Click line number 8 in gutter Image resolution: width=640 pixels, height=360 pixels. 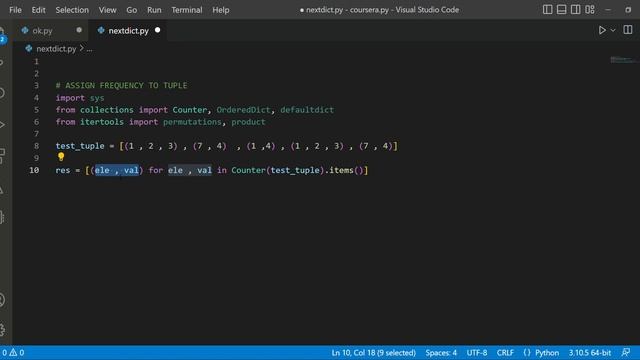[x=36, y=146]
